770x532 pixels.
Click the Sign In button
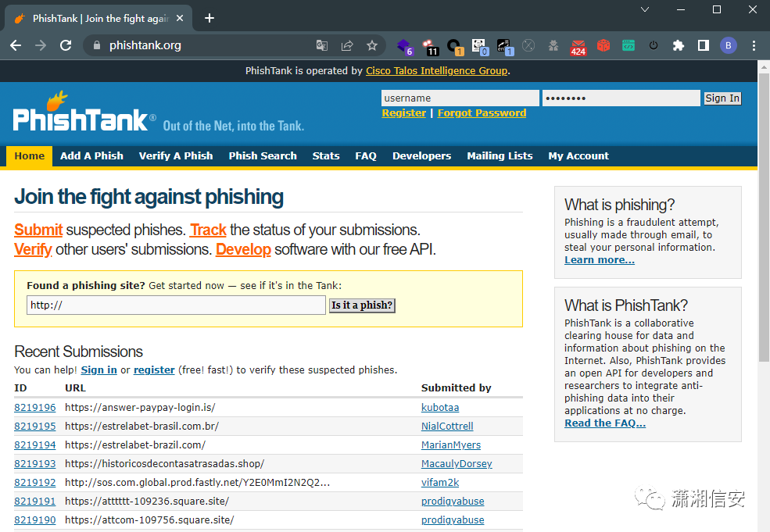pos(722,98)
